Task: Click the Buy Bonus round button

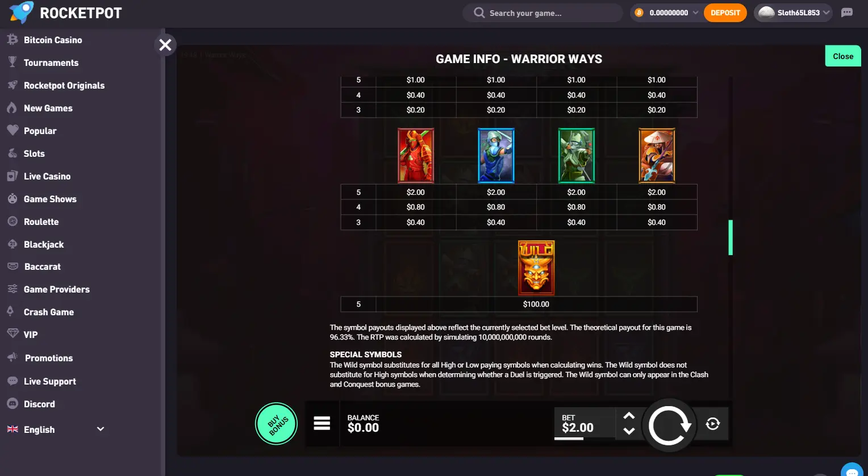Action: coord(277,424)
